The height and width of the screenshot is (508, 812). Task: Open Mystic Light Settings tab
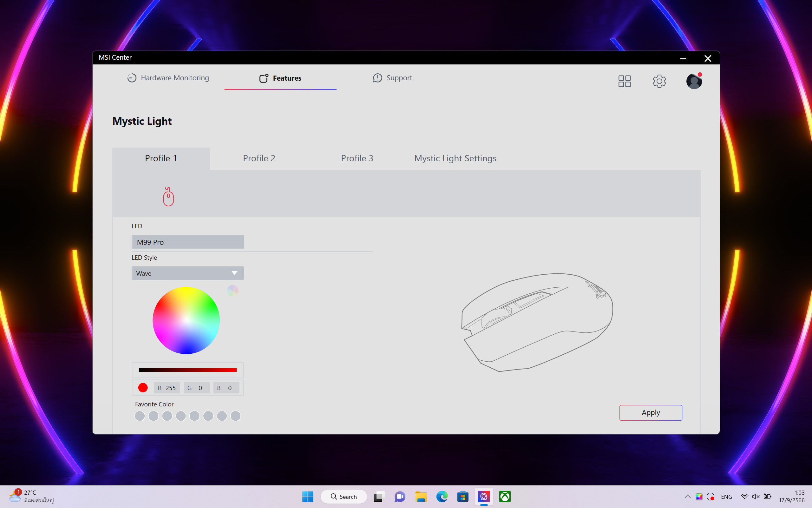click(x=455, y=158)
